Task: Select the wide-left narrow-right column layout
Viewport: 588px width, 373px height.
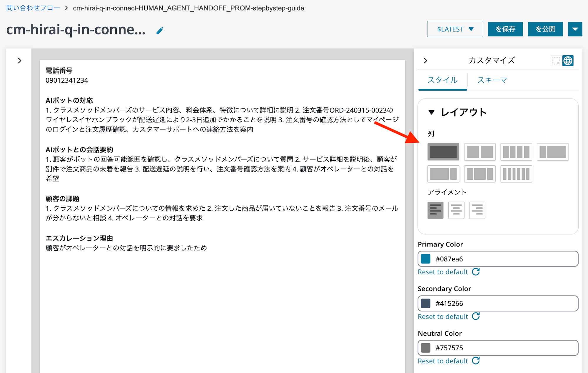Action: click(443, 174)
